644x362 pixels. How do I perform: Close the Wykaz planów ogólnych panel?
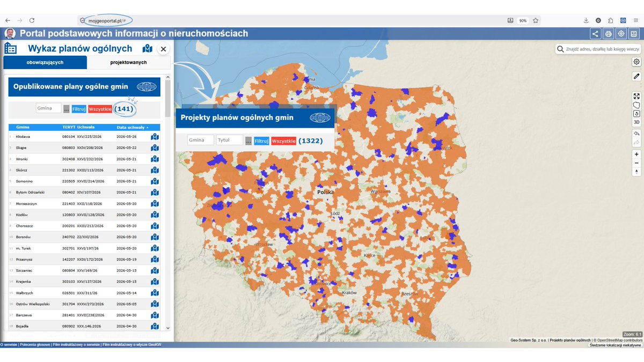coord(164,49)
